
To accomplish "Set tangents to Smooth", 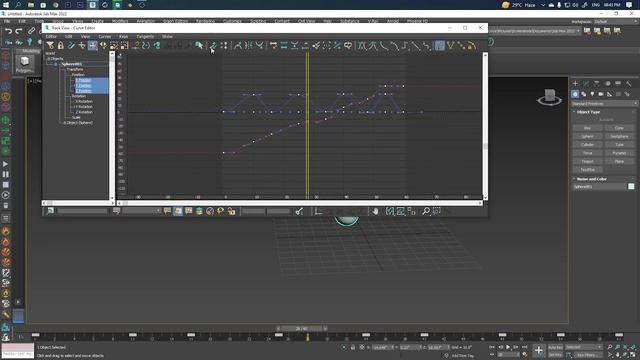I will [426, 45].
